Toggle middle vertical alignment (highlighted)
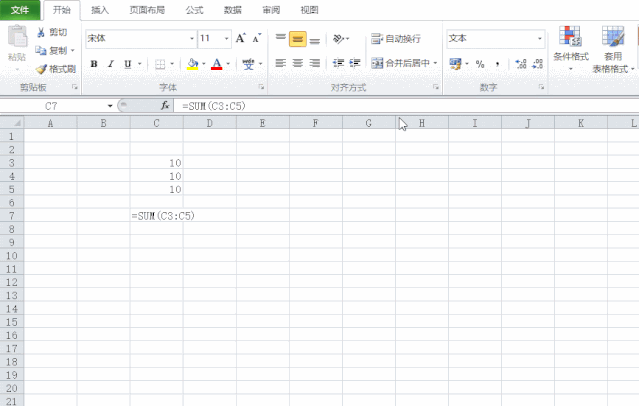The width and height of the screenshot is (639, 406). pos(297,39)
